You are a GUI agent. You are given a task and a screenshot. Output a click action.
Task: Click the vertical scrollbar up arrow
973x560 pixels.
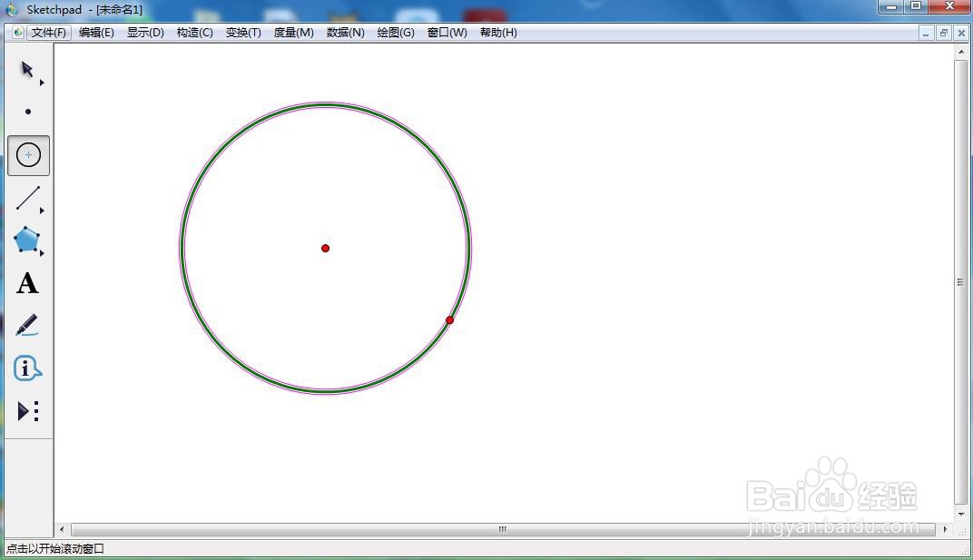coord(960,53)
